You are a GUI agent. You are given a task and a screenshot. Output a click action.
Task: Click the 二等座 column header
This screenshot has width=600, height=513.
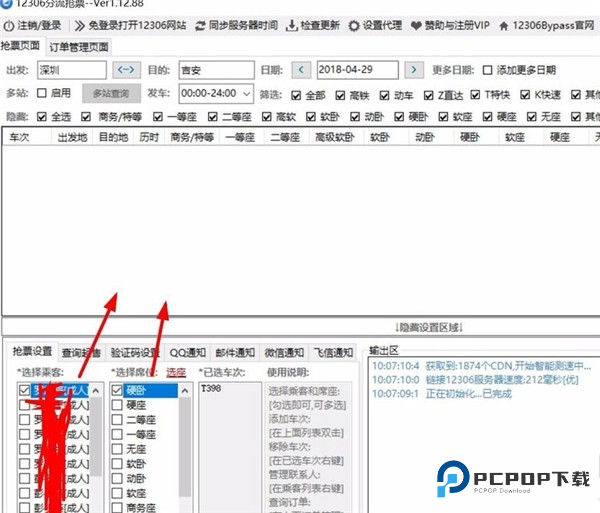click(285, 137)
